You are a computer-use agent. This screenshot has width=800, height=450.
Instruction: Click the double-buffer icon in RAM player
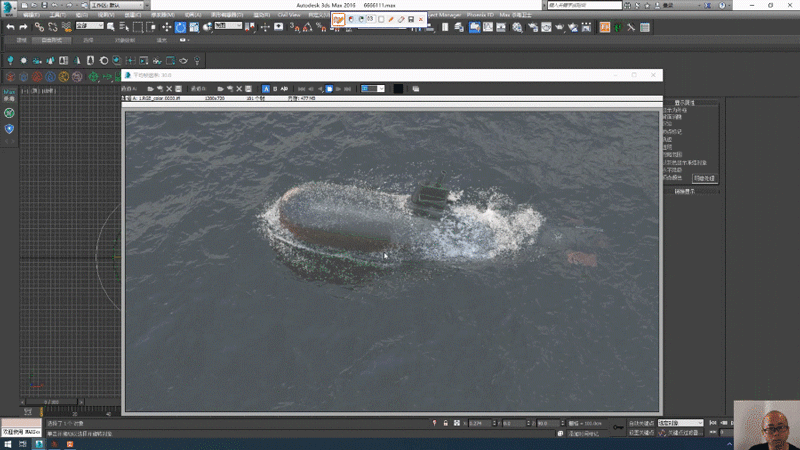[x=416, y=89]
